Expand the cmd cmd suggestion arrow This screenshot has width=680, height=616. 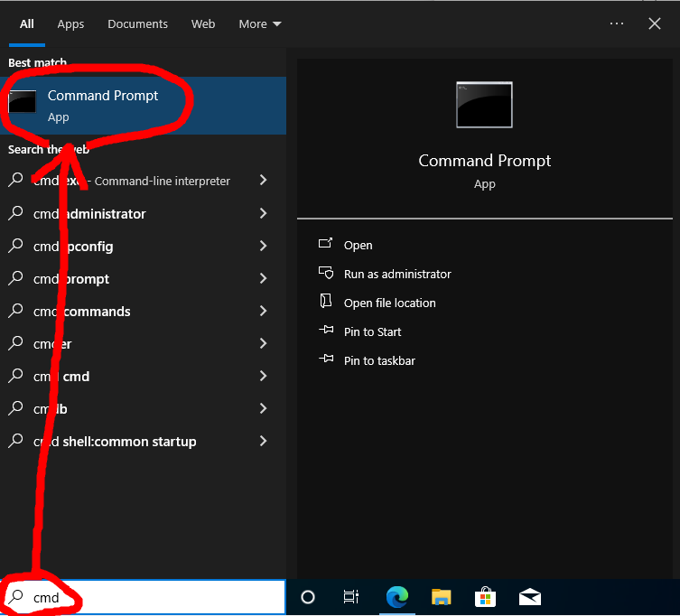(263, 376)
